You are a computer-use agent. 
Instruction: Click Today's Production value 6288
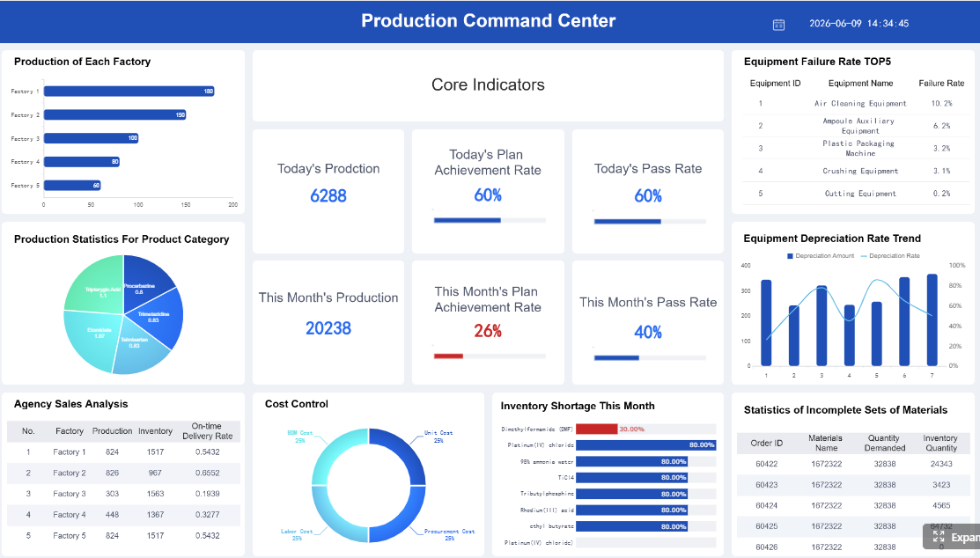point(328,196)
